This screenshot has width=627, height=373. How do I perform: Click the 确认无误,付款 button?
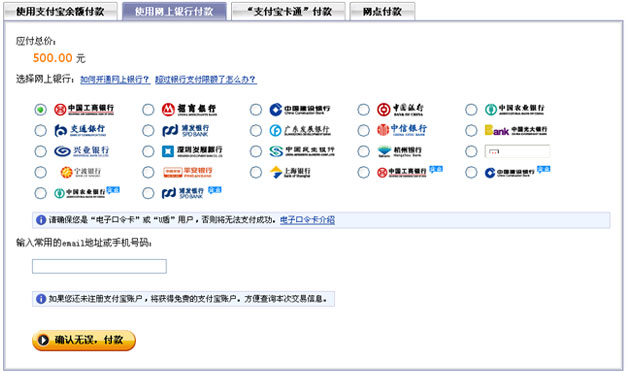pos(84,340)
